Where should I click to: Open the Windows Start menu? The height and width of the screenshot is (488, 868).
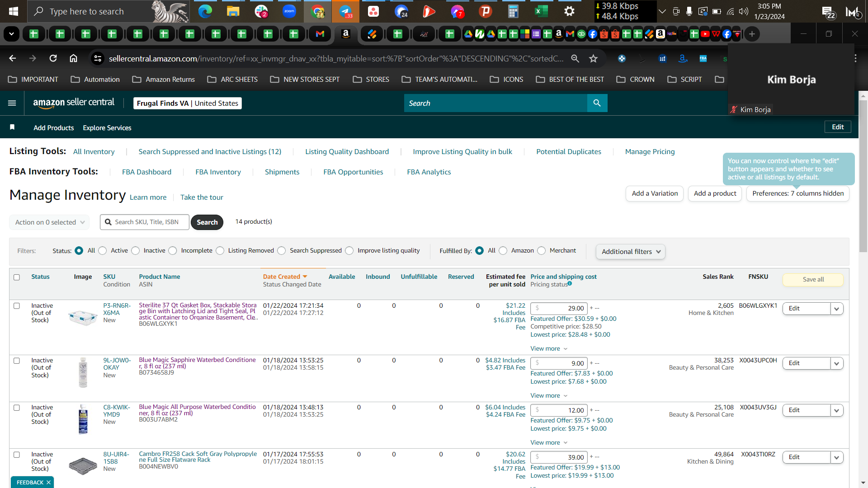click(x=14, y=11)
